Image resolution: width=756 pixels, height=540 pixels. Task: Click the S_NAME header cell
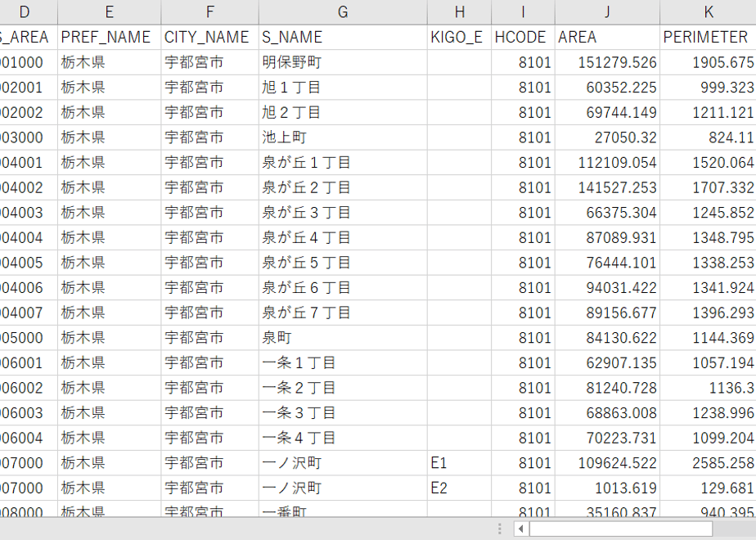[x=343, y=37]
